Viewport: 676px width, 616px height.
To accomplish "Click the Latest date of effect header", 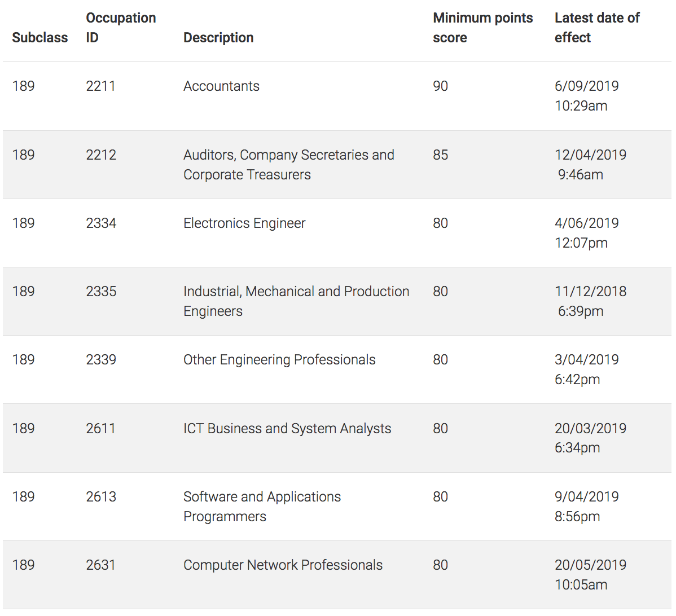I will coord(596,28).
